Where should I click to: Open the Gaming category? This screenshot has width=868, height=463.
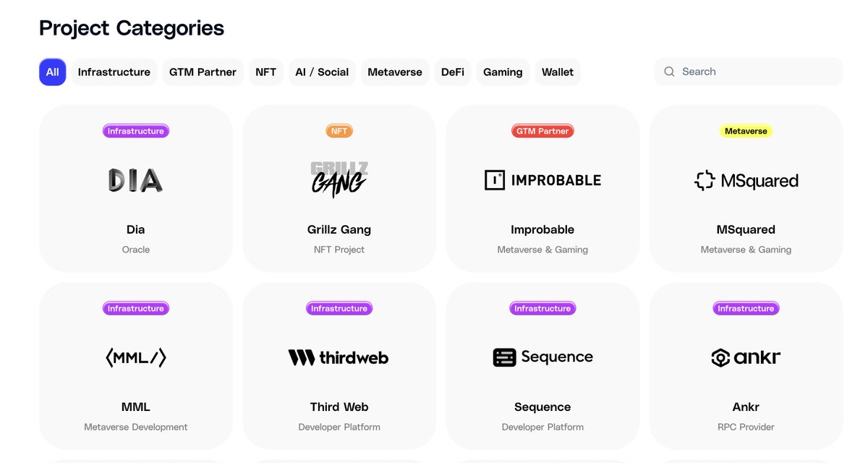pyautogui.click(x=503, y=72)
